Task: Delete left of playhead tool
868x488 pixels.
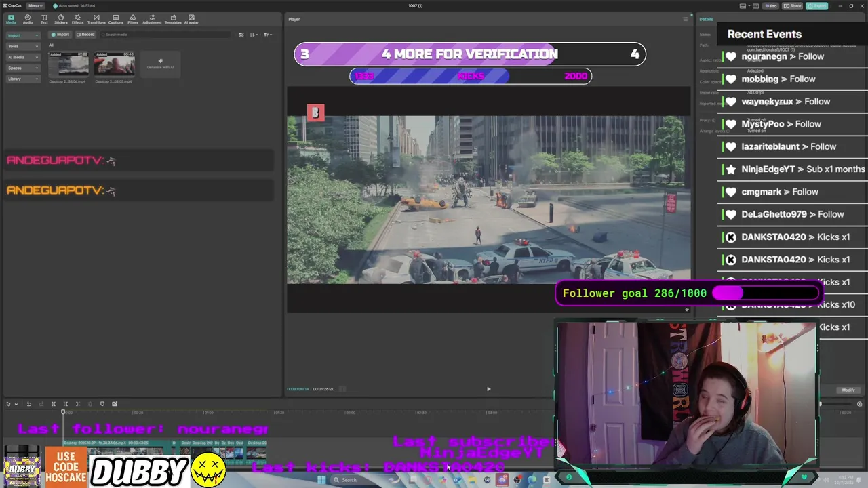Action: [x=66, y=404]
